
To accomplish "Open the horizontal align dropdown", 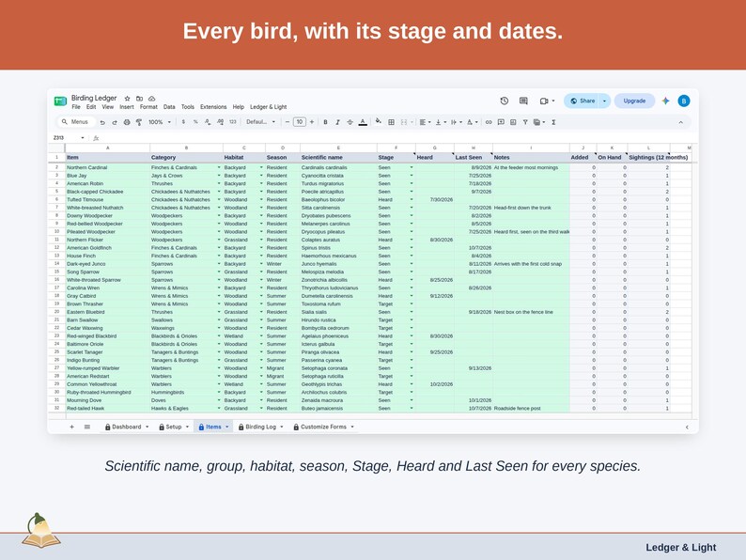I will (425, 122).
